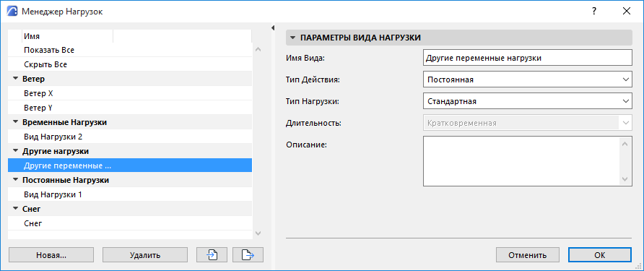Viewport: 644px width, 271px height.
Task: Click the Описание scrollbar up arrow
Action: click(x=625, y=144)
